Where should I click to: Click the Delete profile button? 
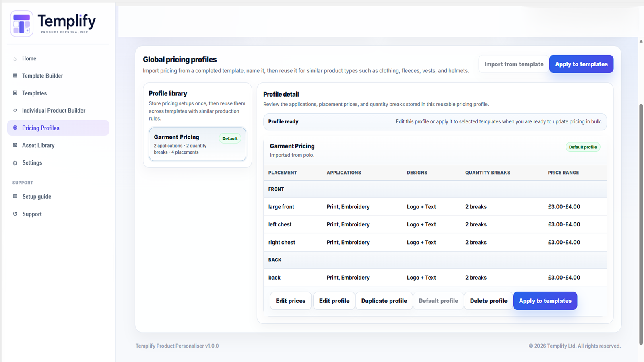coord(489,301)
